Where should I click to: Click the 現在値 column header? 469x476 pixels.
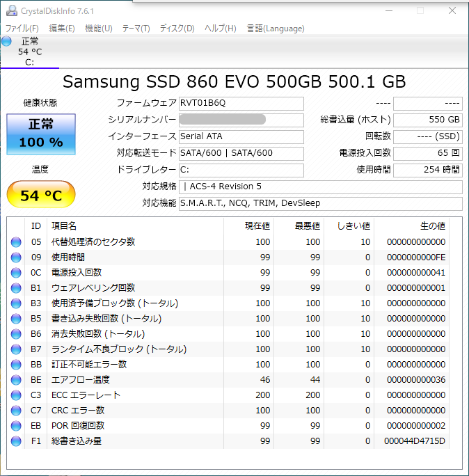[249, 226]
